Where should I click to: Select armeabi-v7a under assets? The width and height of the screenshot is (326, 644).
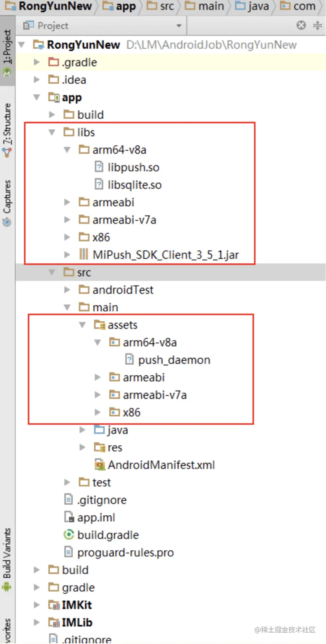[x=155, y=395]
